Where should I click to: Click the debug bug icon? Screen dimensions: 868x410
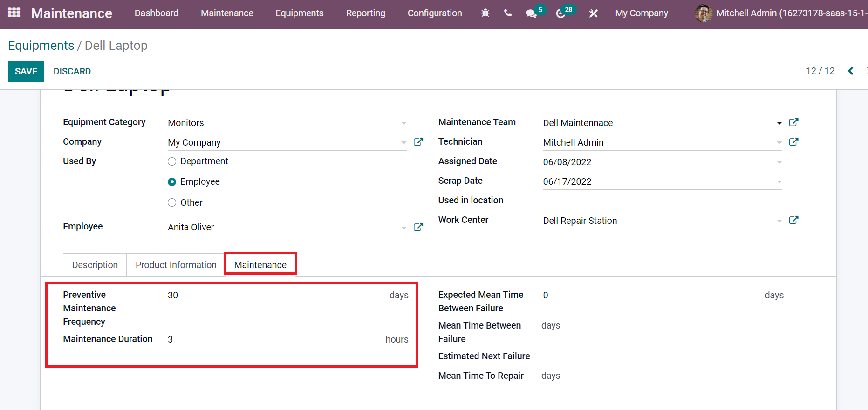(485, 13)
